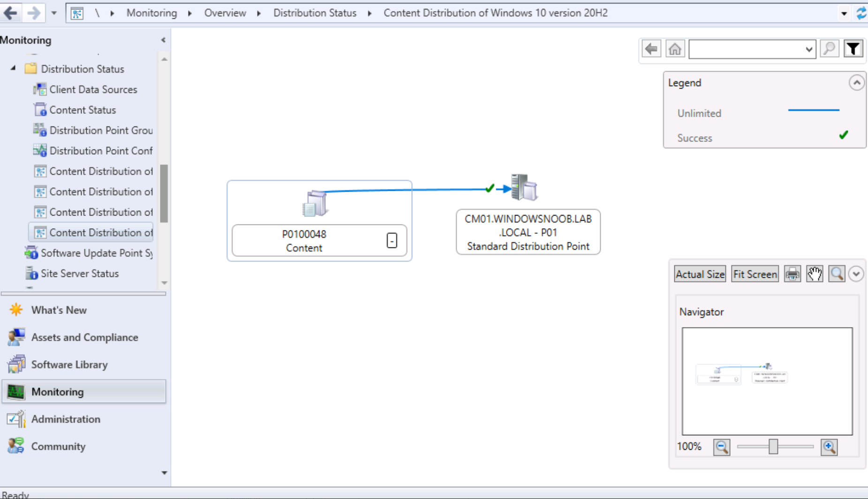Click the diagram home button
Image resolution: width=868 pixels, height=499 pixels.
click(675, 49)
